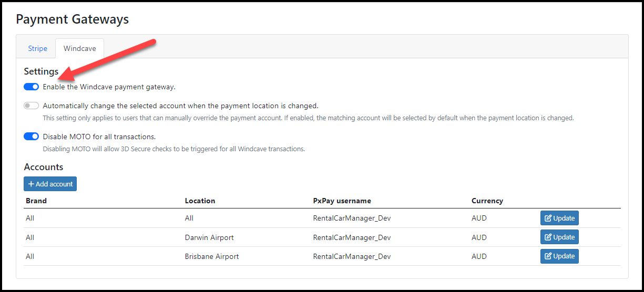
Task: Click edit icon in Darwin Airport row
Action: pos(548,237)
